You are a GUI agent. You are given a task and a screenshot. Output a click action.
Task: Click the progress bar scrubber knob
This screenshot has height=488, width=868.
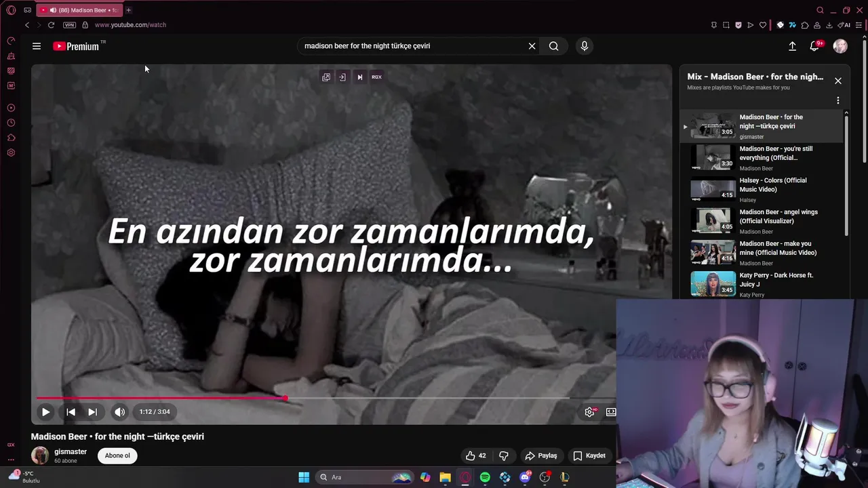tap(285, 399)
